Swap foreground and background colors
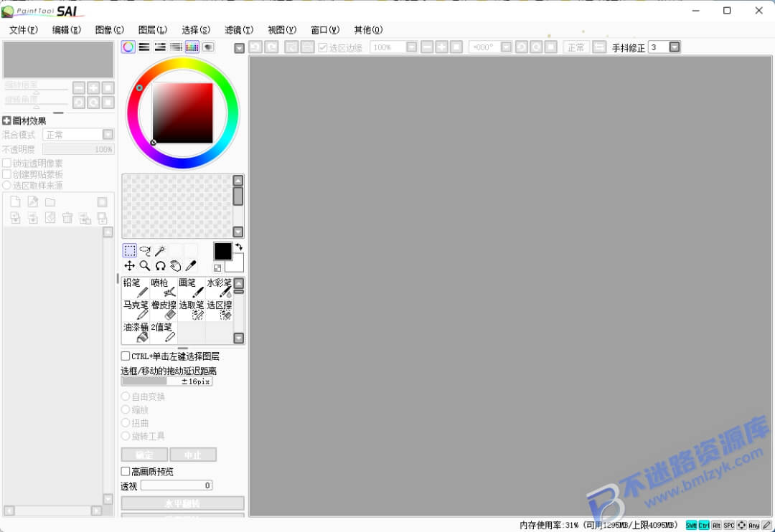775x532 pixels. click(239, 247)
